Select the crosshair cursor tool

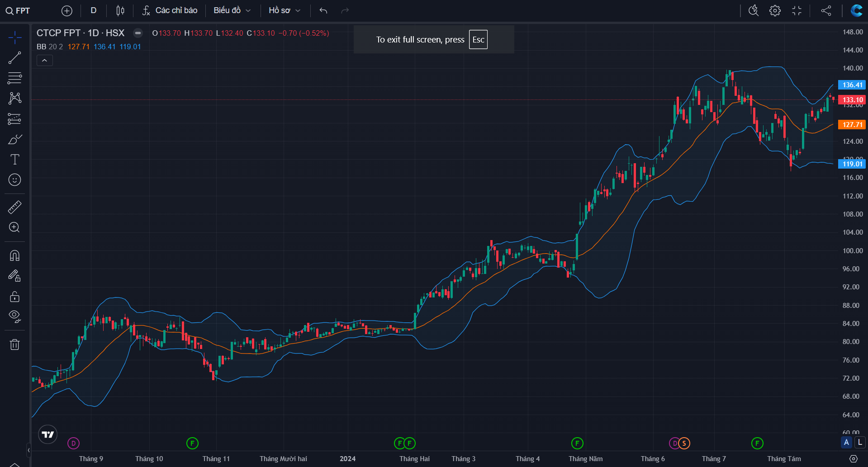coord(14,38)
